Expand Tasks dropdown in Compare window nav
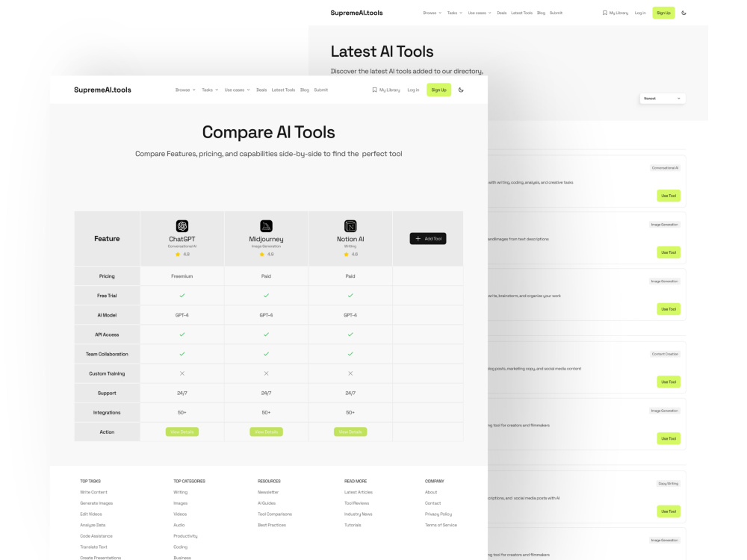The image size is (747, 560). pos(210,90)
